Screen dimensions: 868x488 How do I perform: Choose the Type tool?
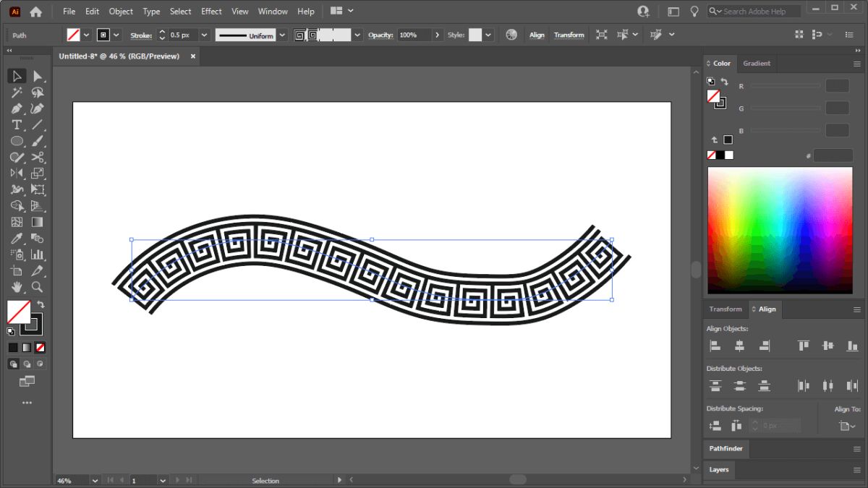click(17, 125)
